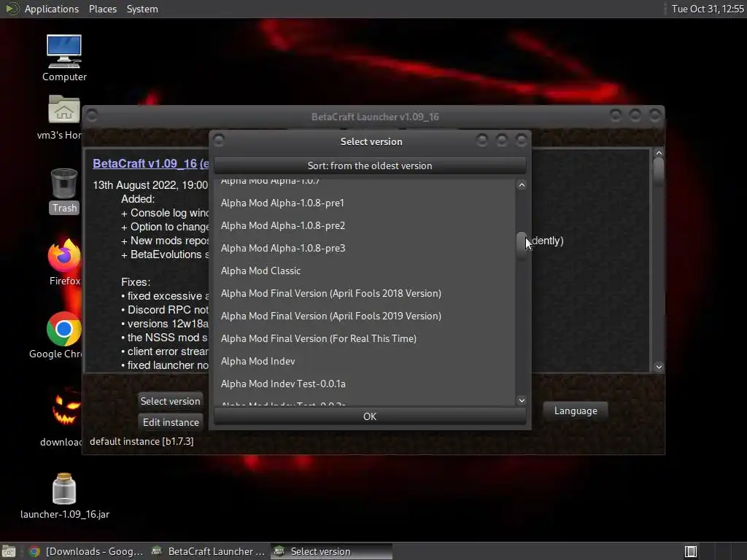Open the System menu
Screen dimensions: 747x560
(x=142, y=9)
